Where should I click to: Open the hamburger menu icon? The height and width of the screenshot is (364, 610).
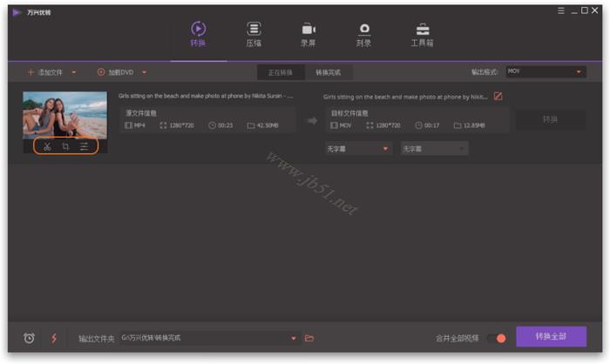point(561,11)
